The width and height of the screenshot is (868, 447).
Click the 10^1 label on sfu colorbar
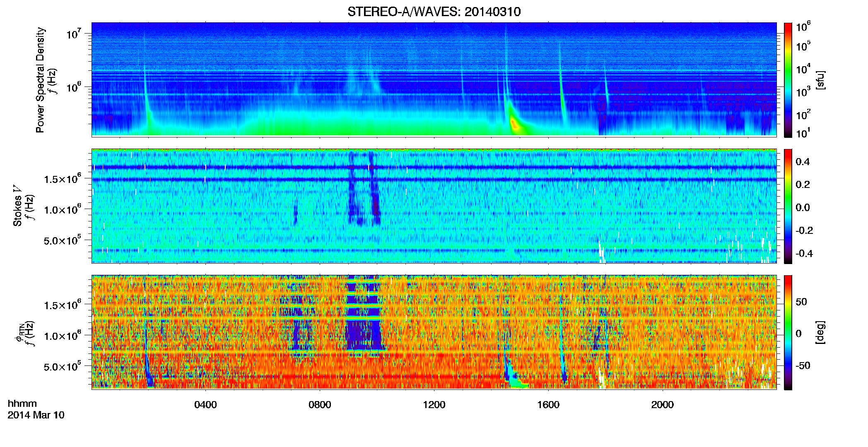(x=803, y=133)
